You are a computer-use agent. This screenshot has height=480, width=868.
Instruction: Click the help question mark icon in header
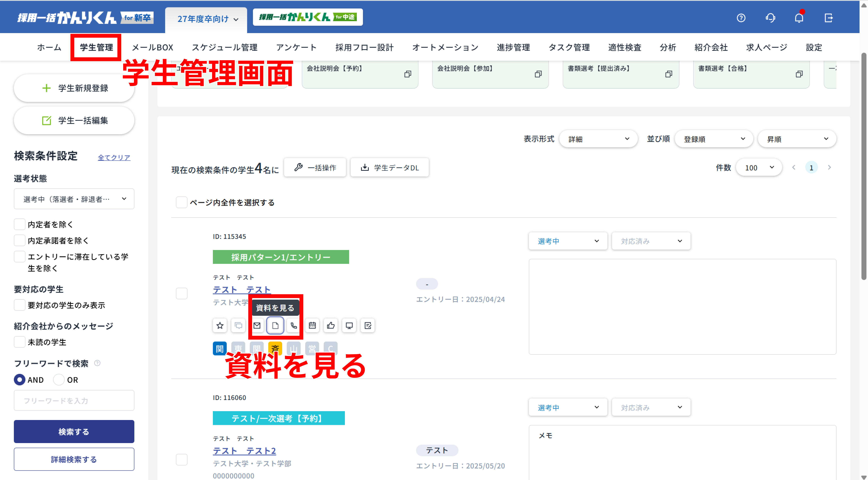tap(741, 18)
